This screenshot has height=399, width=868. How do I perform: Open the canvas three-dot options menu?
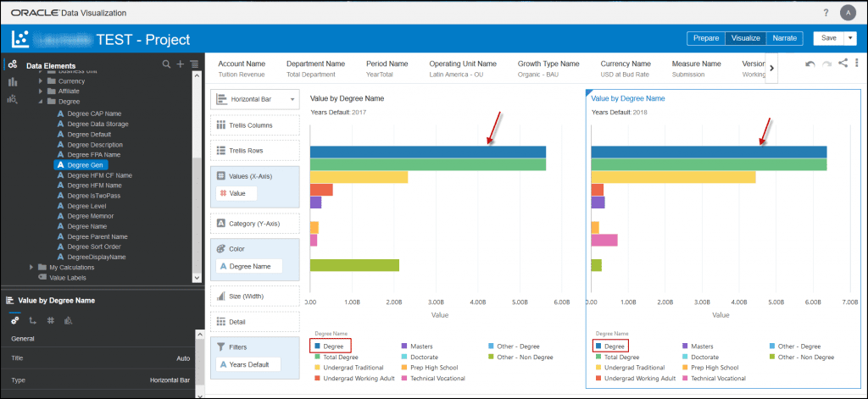(x=857, y=64)
